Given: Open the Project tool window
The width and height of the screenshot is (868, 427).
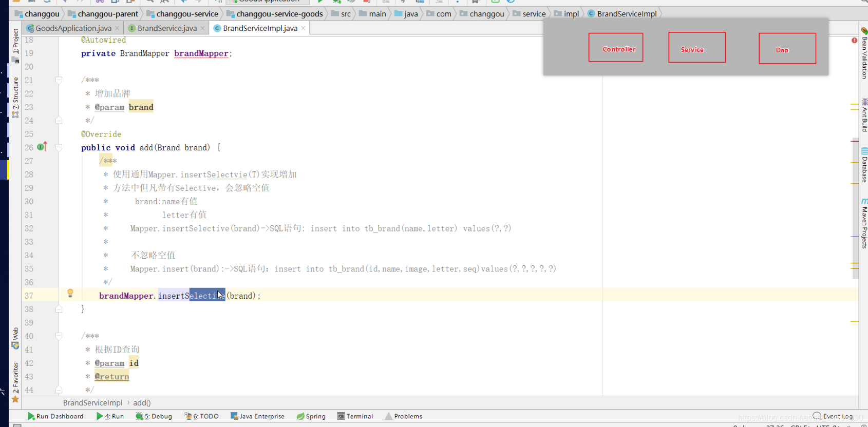Looking at the screenshot, I should tap(15, 45).
